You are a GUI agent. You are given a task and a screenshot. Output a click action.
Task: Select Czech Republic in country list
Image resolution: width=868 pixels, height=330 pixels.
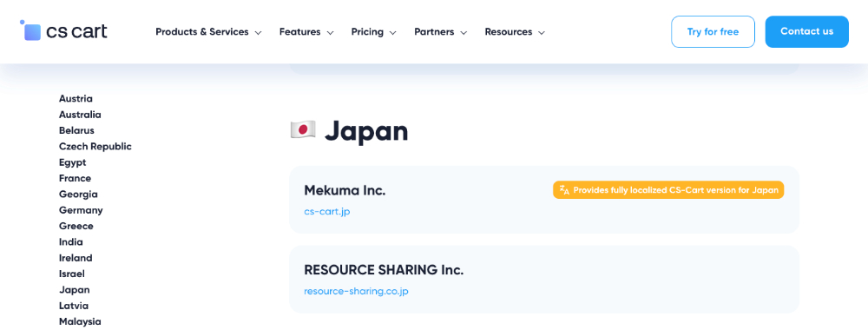95,147
